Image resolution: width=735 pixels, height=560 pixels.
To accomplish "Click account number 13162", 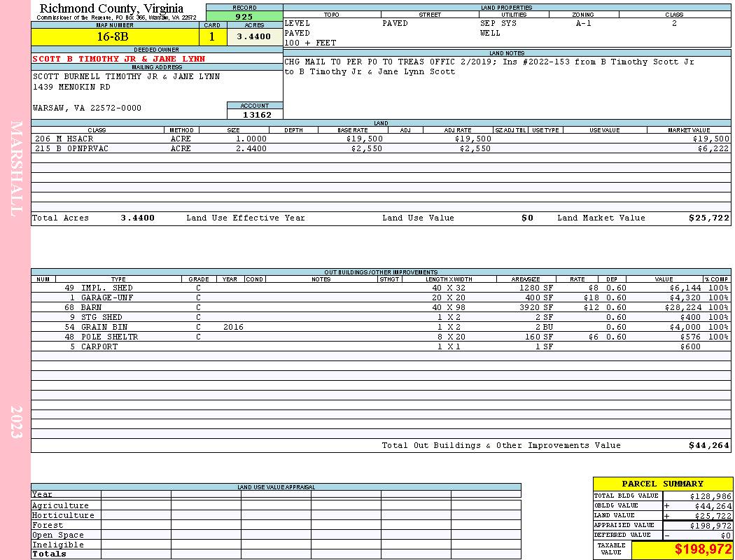I will 256,115.
